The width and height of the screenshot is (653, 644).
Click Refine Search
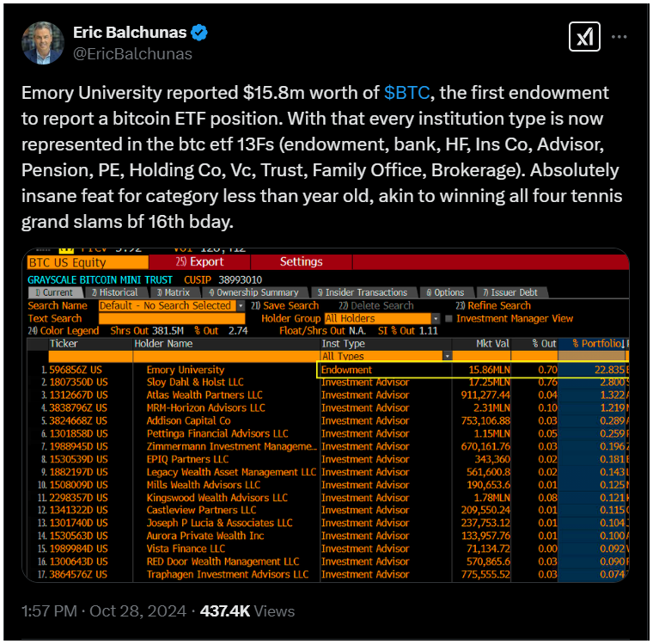click(493, 305)
